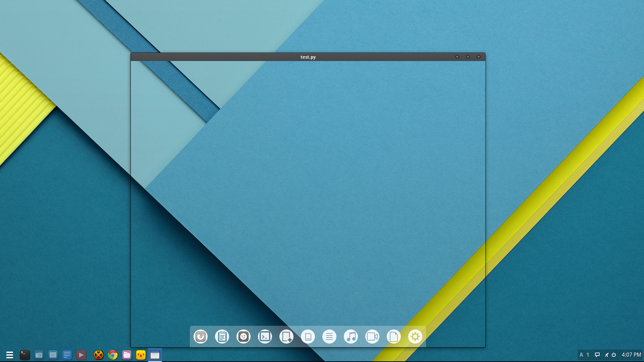Open the camera screenshot app on the taskbar

pyautogui.click(x=39, y=355)
